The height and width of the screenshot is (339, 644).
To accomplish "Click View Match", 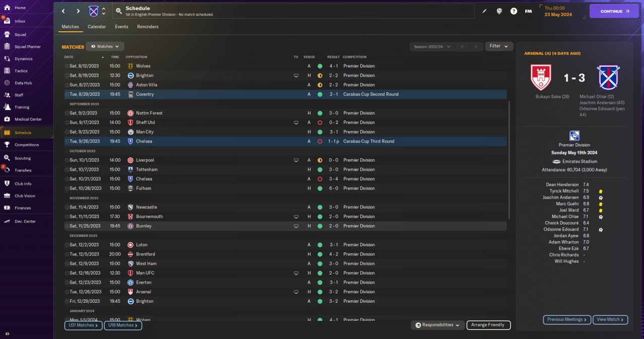I will pyautogui.click(x=611, y=320).
